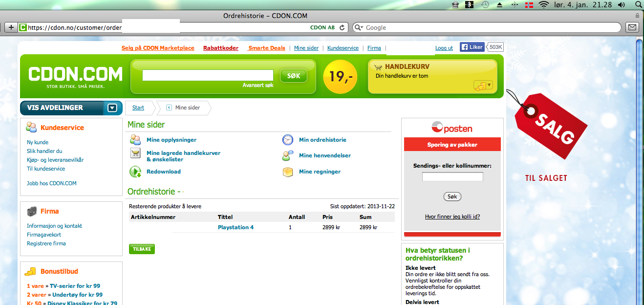Open Kjøp- og leveransevilkår link
The height and width of the screenshot is (305, 644).
click(x=55, y=160)
